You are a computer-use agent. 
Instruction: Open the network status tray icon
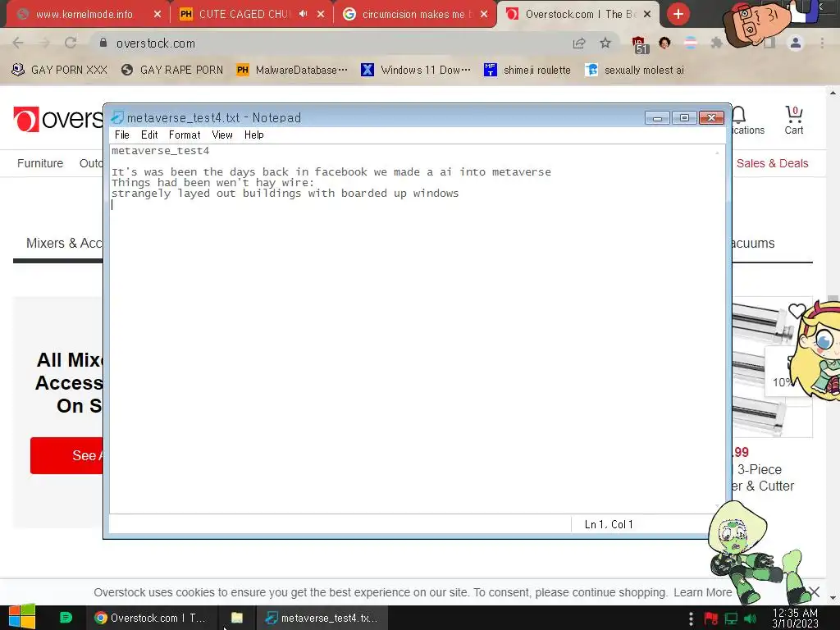click(731, 619)
